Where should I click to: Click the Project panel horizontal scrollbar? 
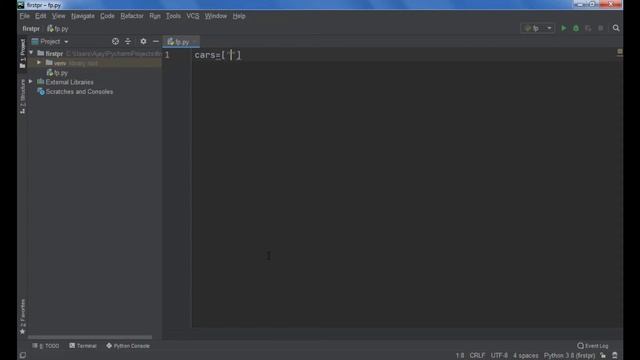(x=90, y=337)
